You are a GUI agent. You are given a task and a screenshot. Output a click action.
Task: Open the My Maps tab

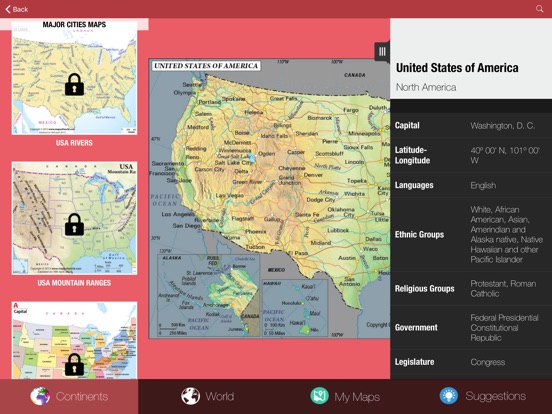pos(345,396)
